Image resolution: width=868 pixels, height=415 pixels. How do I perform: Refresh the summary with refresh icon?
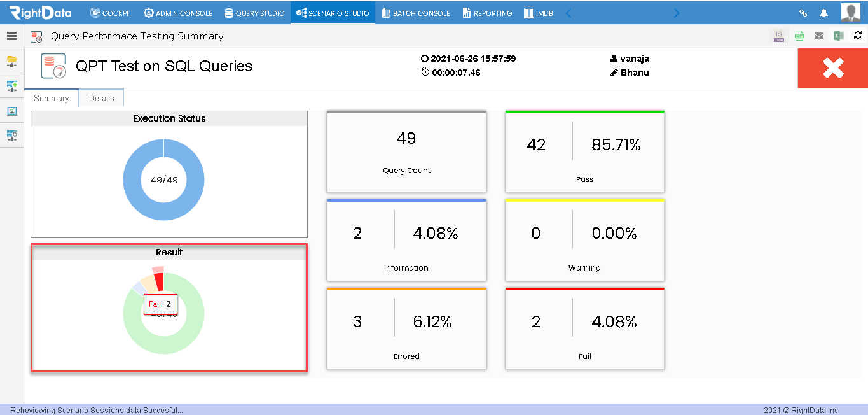[857, 36]
